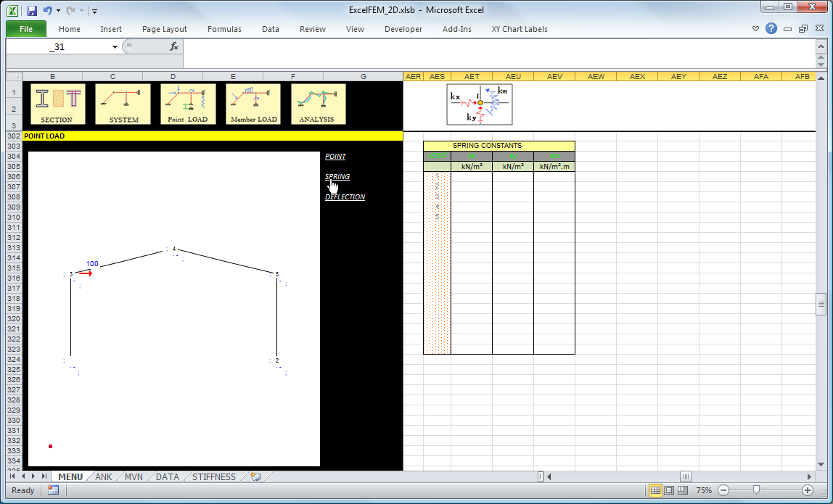Click the vertical scrollbar thumb
The image size is (833, 504).
coord(821,305)
